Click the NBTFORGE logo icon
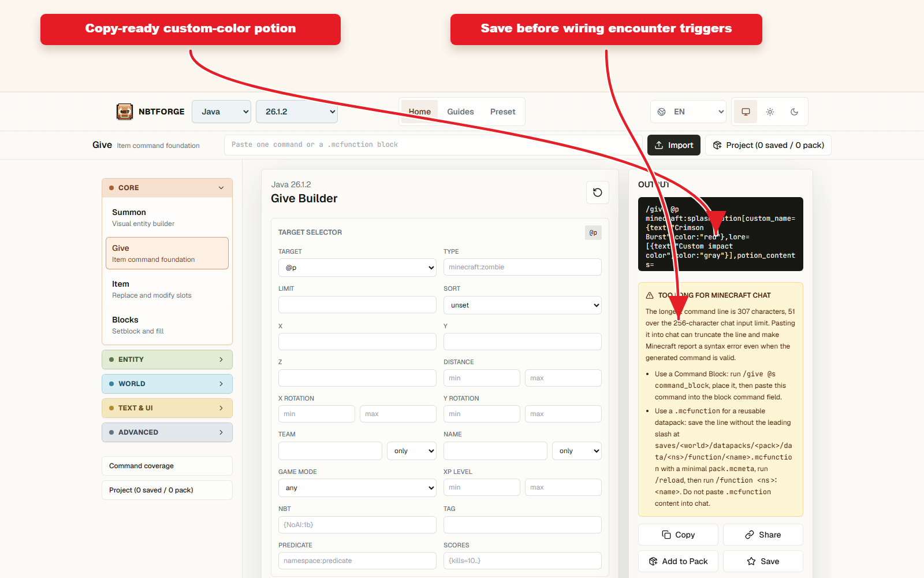Viewport: 924px width, 578px height. [125, 112]
